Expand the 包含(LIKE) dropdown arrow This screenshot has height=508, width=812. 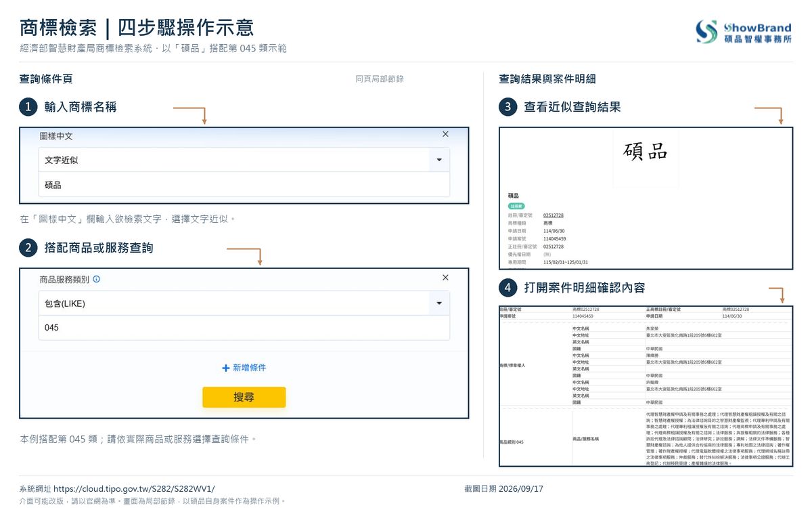439,303
